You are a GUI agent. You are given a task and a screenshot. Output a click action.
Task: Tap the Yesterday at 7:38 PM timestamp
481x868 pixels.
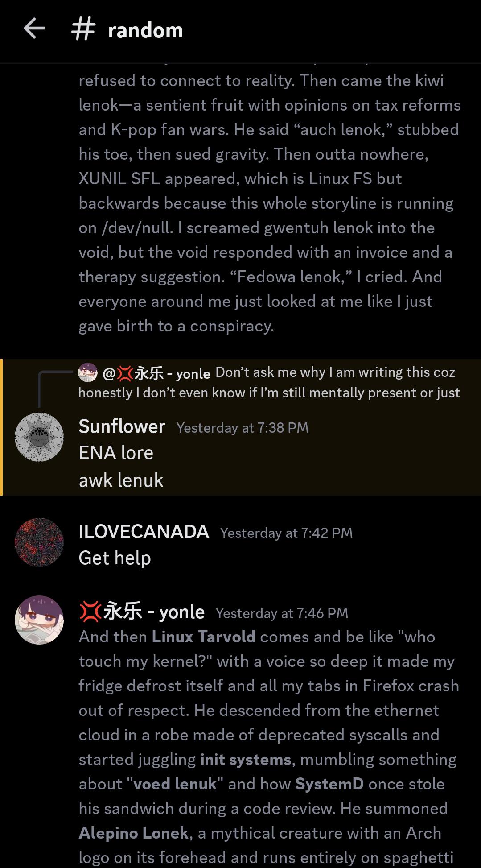tap(242, 428)
